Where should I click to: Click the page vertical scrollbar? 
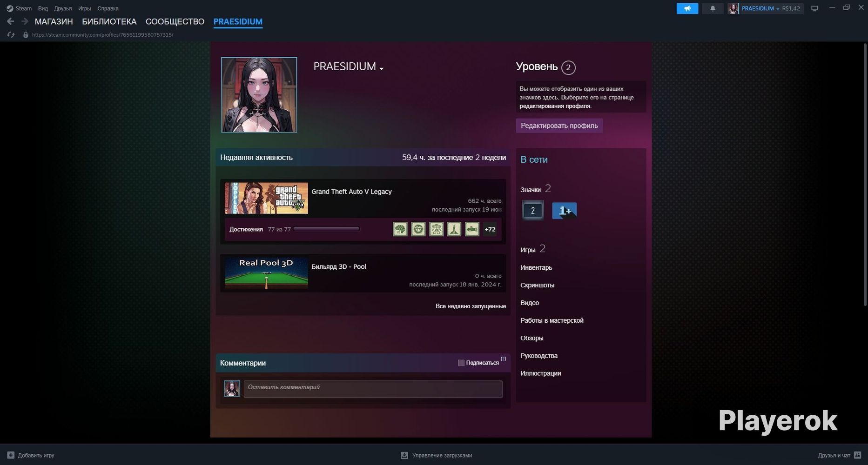click(x=864, y=174)
